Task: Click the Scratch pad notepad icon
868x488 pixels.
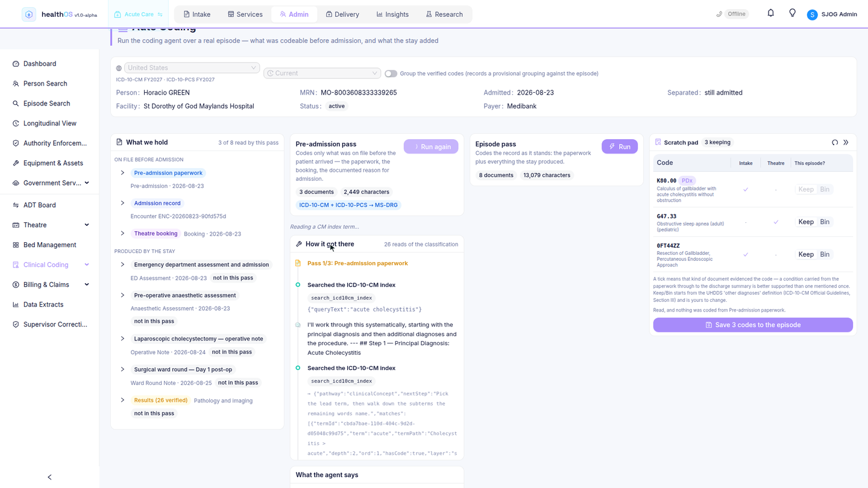Action: click(x=658, y=142)
